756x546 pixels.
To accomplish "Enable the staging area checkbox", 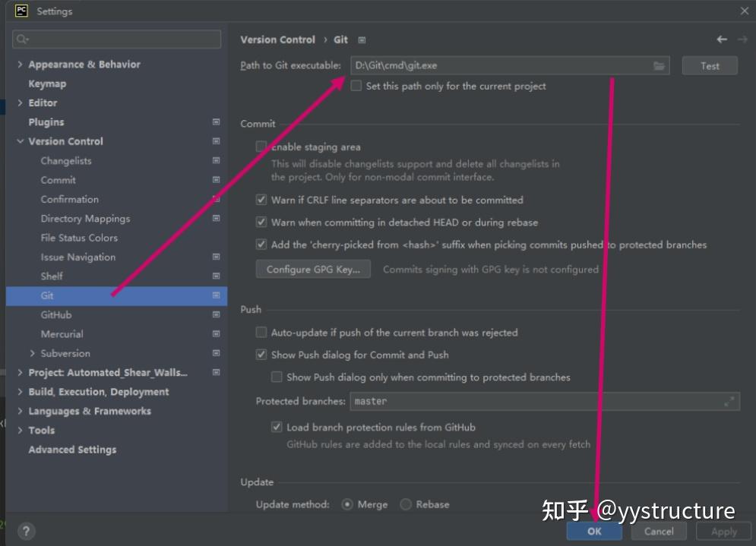I will [x=261, y=147].
